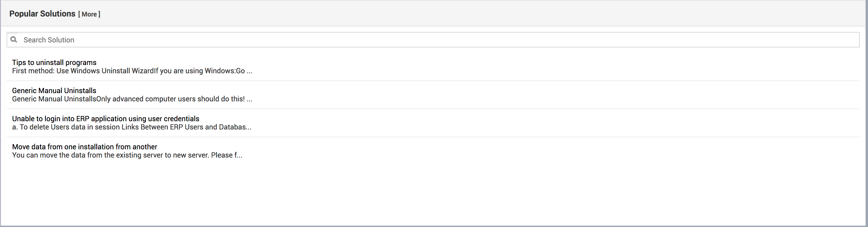The image size is (868, 227).
Task: Open the More link beside Popular Solutions
Action: point(89,14)
